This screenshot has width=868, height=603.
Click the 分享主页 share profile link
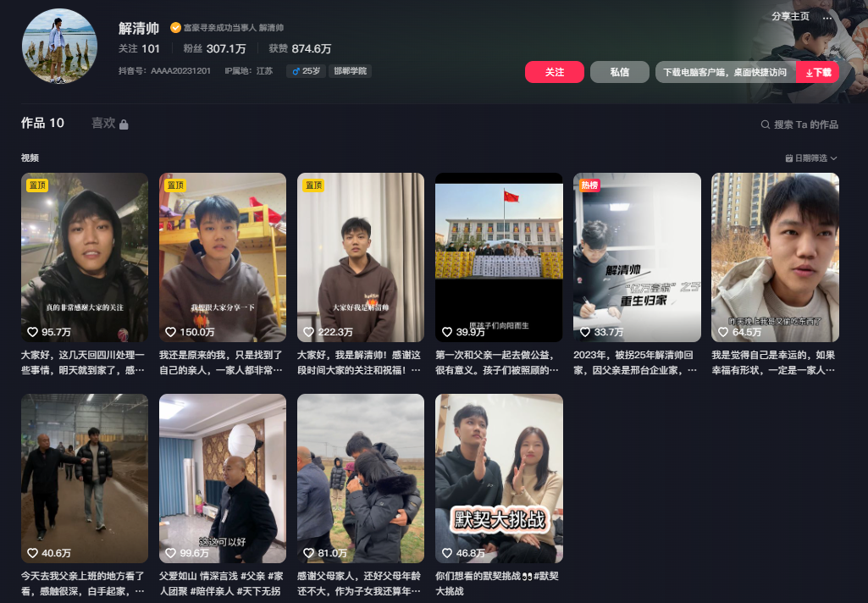tap(790, 17)
